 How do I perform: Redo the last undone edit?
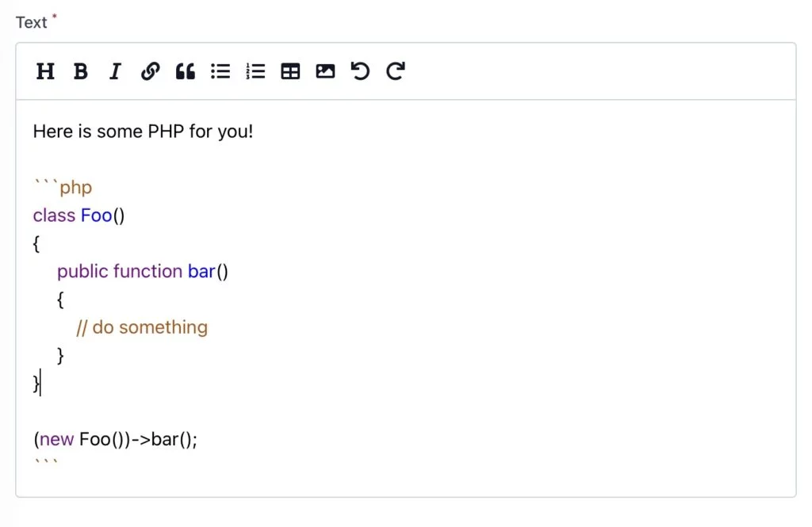(396, 71)
